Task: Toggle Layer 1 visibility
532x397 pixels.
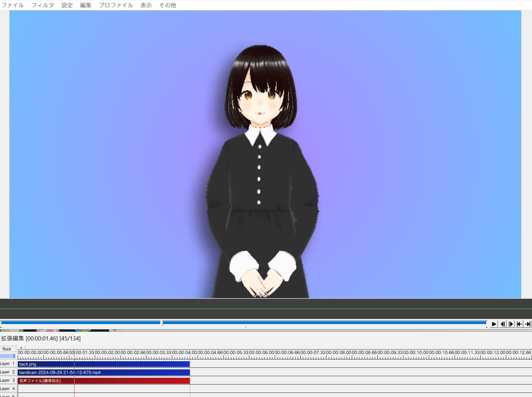Action: [8, 364]
